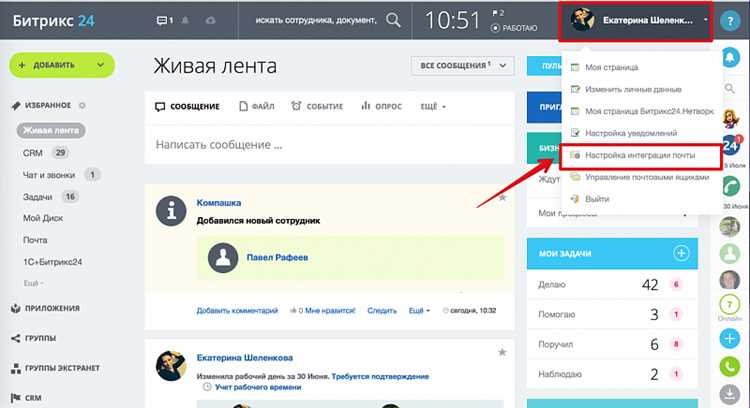The image size is (750, 408).
Task: Click Мне нравится on the post
Action: click(x=330, y=310)
